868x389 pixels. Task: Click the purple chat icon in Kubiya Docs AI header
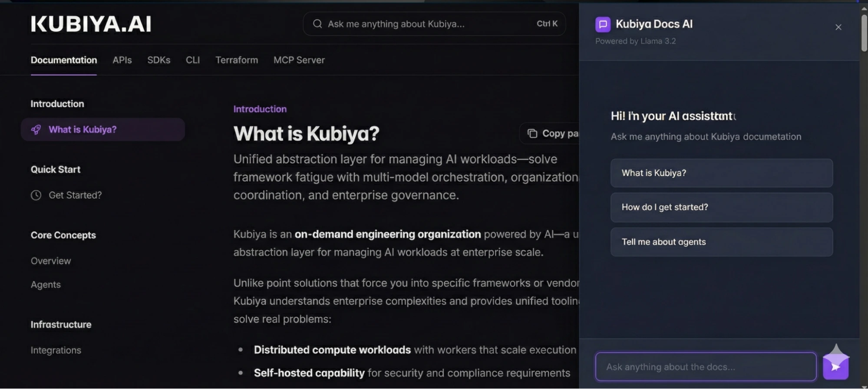point(603,24)
